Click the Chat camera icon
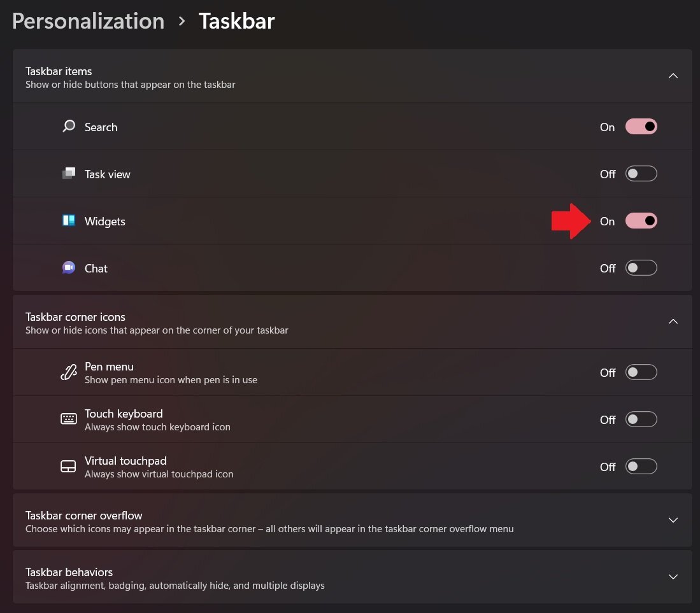The height and width of the screenshot is (613, 700). click(x=69, y=268)
